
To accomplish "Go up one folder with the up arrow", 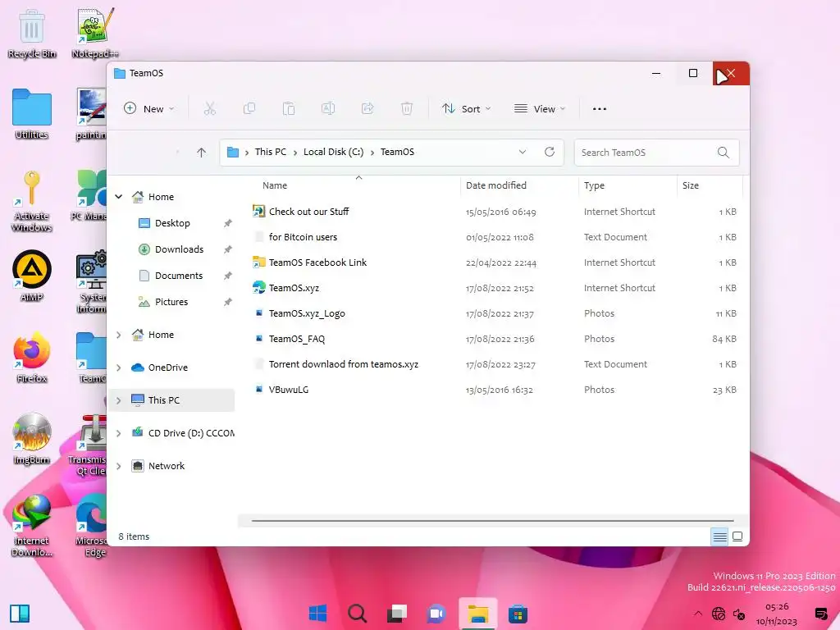I will [x=202, y=153].
